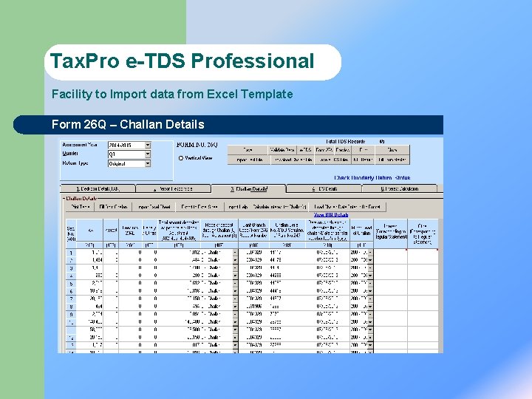Open the Return Type dropdown showing Original

tap(148, 163)
